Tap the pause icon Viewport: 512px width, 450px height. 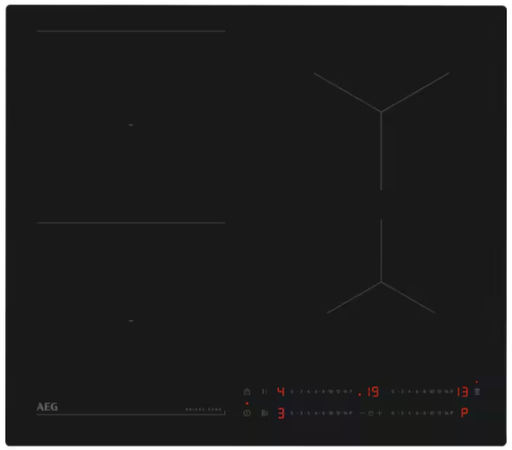(264, 391)
